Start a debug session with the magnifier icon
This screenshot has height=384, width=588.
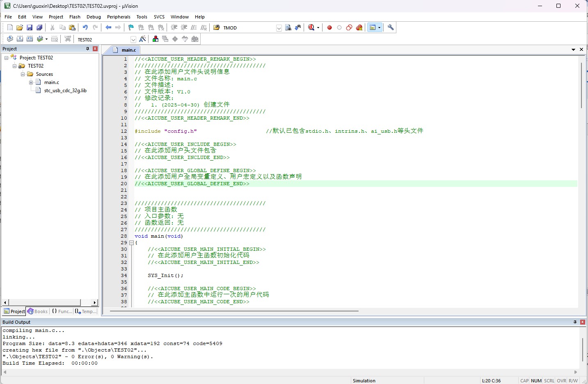pos(311,27)
